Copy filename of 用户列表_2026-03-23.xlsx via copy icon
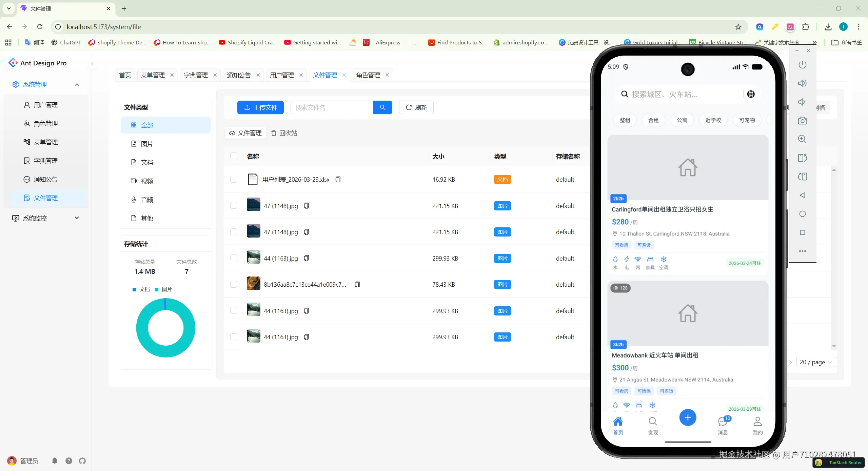868x471 pixels. pos(338,179)
